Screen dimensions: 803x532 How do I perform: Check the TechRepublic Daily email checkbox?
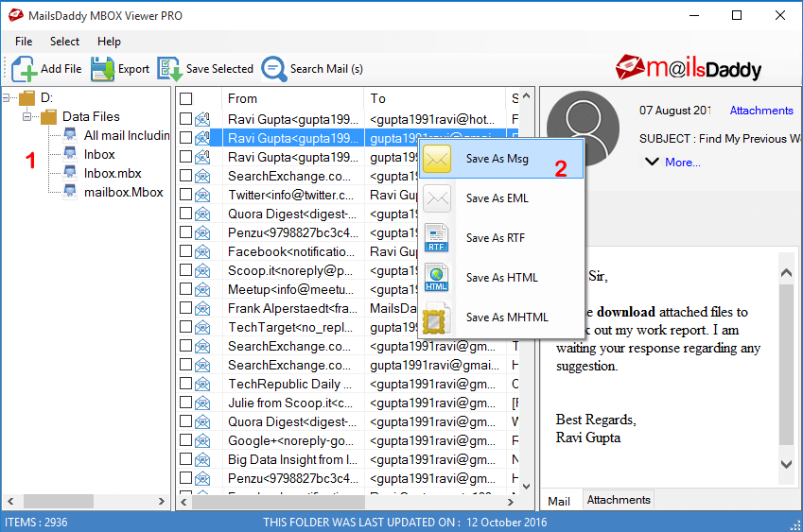coord(186,383)
